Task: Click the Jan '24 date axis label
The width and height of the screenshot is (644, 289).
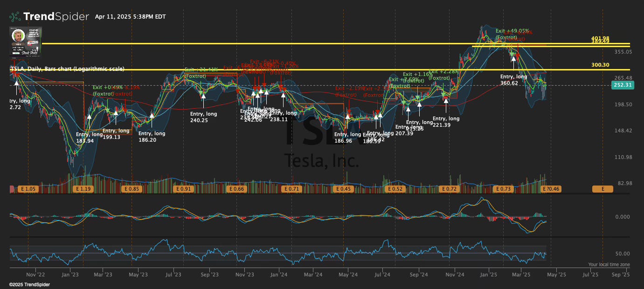Action: pos(279,275)
